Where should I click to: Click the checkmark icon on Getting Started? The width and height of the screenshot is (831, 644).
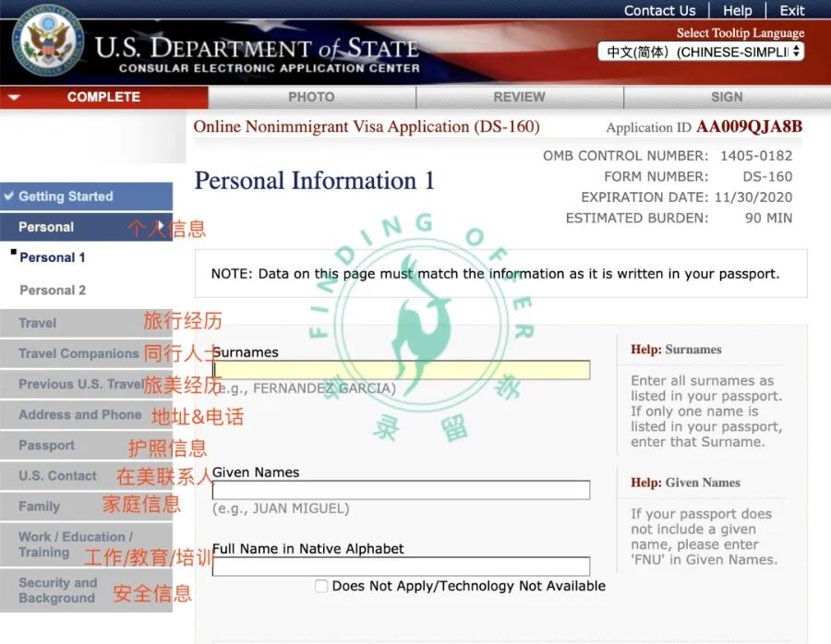(x=11, y=196)
